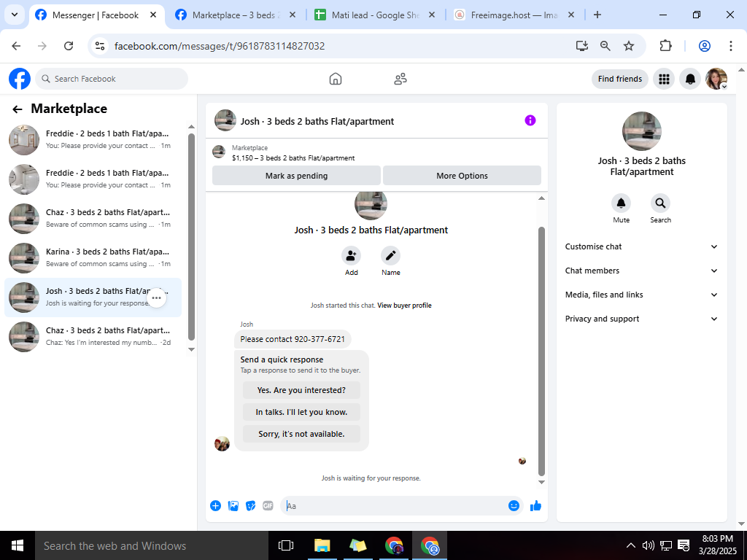Viewport: 747px width, 560px height.
Task: Click the Add people icon
Action: [x=351, y=256]
